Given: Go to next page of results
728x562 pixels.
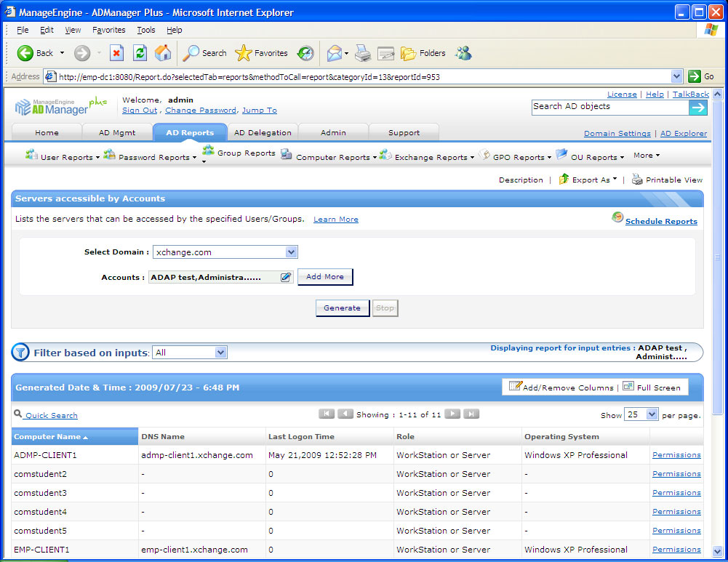Looking at the screenshot, I should pyautogui.click(x=452, y=414).
